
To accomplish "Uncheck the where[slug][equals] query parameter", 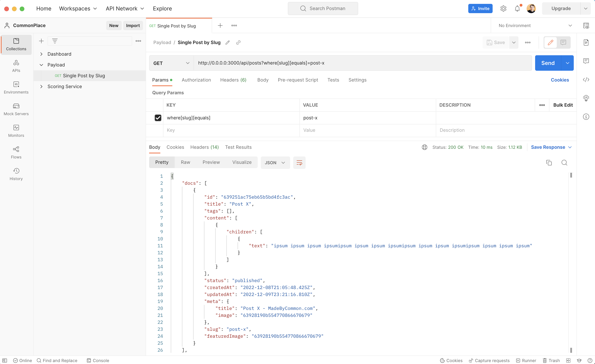I will [158, 118].
